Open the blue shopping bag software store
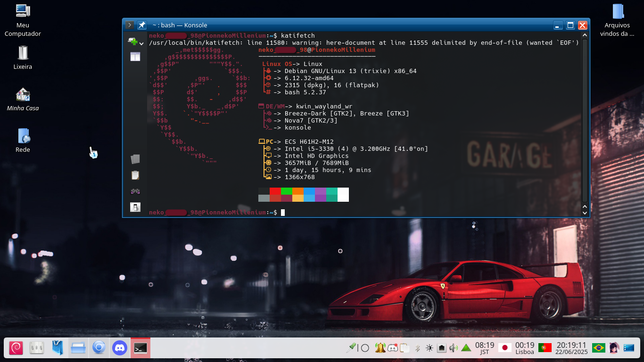The height and width of the screenshot is (362, 644). (x=57, y=348)
